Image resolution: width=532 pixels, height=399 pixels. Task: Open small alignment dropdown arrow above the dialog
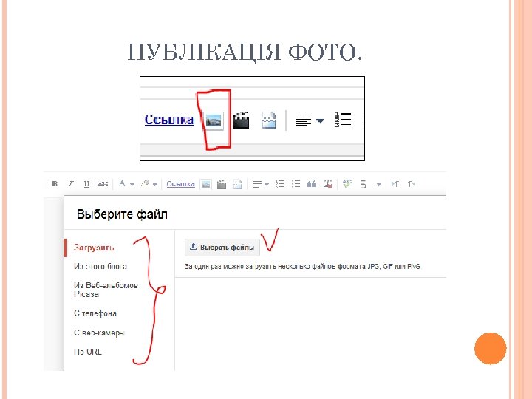267,185
